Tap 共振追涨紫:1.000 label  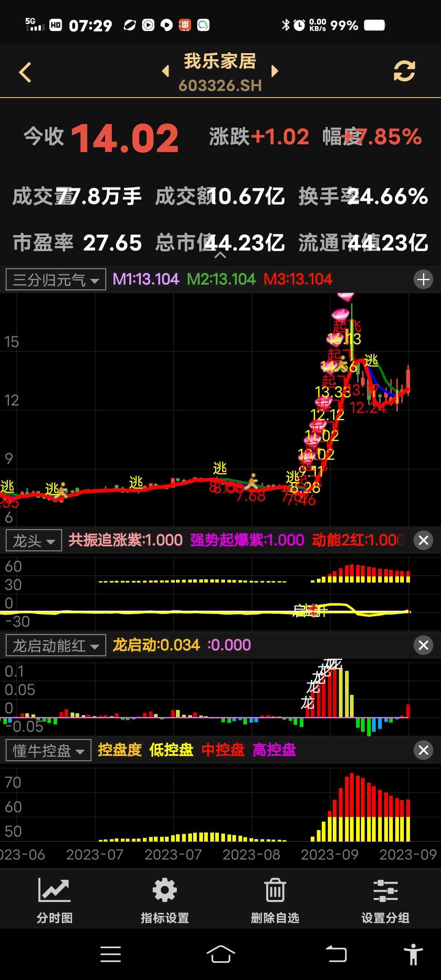[x=125, y=540]
